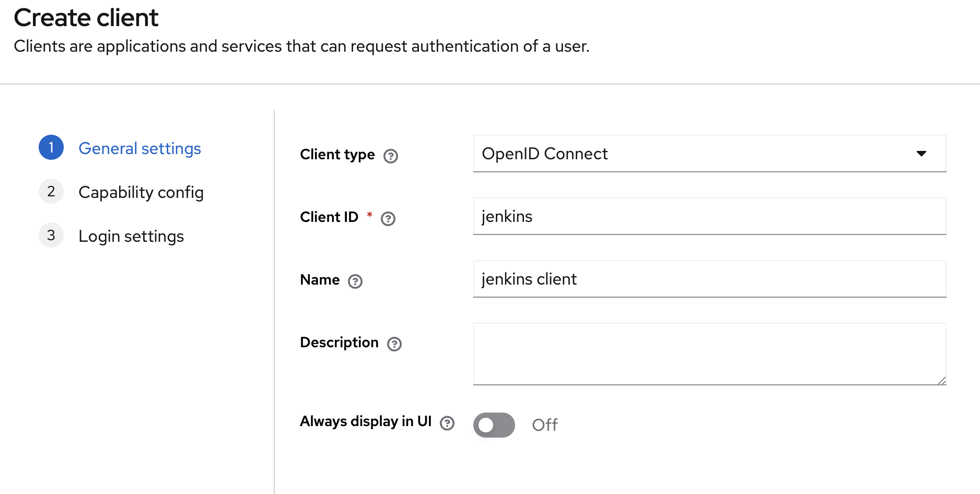The height and width of the screenshot is (494, 980).
Task: Click into the Description text area
Action: (710, 354)
